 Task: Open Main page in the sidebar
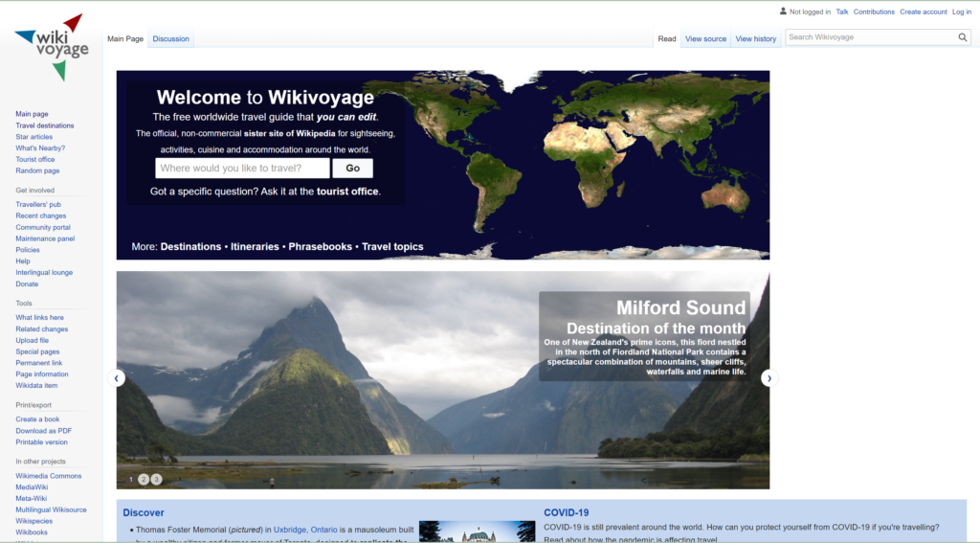click(x=32, y=114)
